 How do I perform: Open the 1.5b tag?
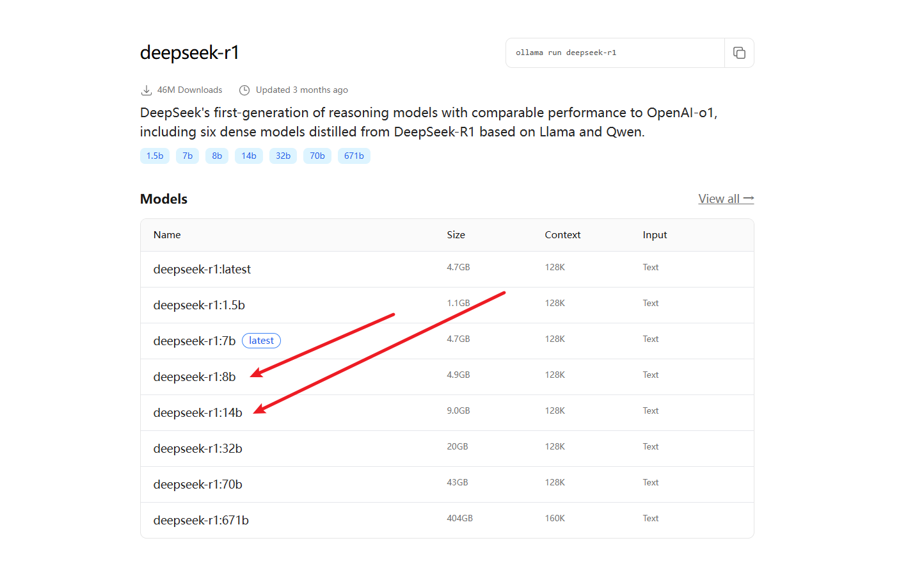[x=155, y=156]
